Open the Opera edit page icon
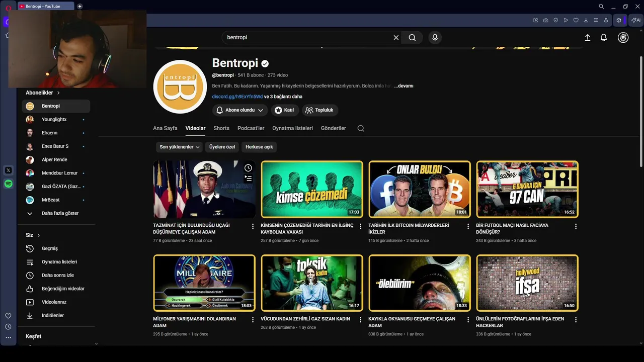 [536, 20]
